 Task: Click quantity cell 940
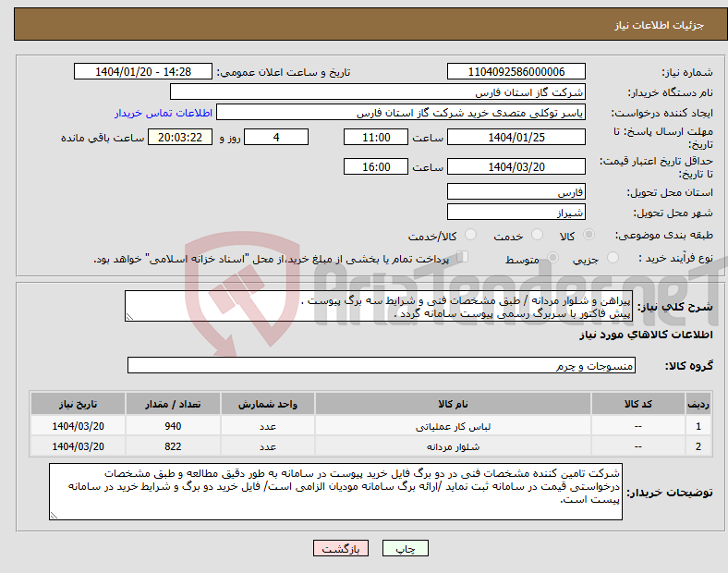[173, 426]
